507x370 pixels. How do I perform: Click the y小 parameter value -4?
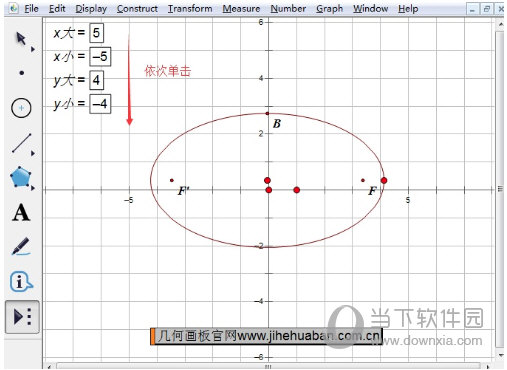pos(100,104)
